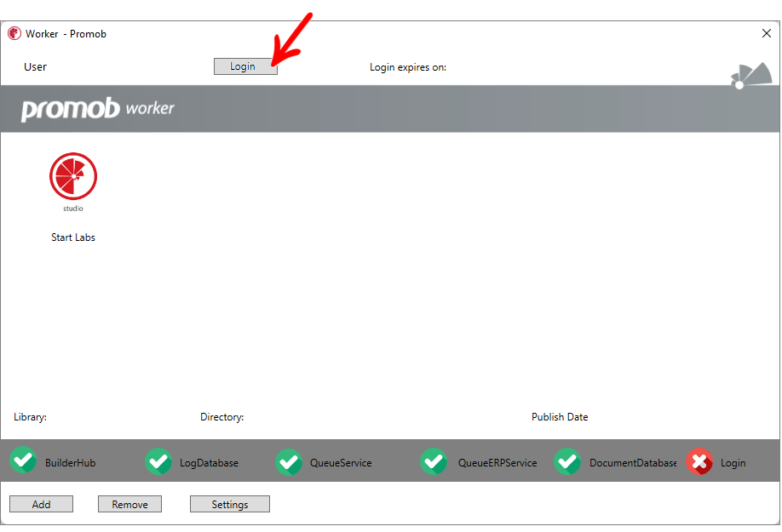Click the BuilderHub green check status icon
782x532 pixels.
point(23,460)
